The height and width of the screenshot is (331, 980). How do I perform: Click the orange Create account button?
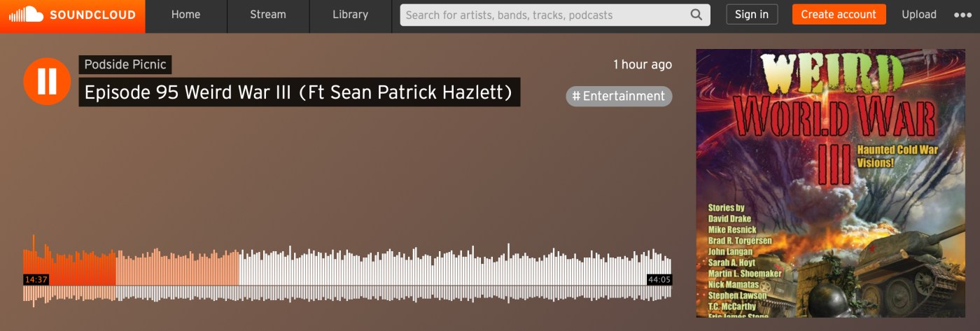click(x=838, y=15)
